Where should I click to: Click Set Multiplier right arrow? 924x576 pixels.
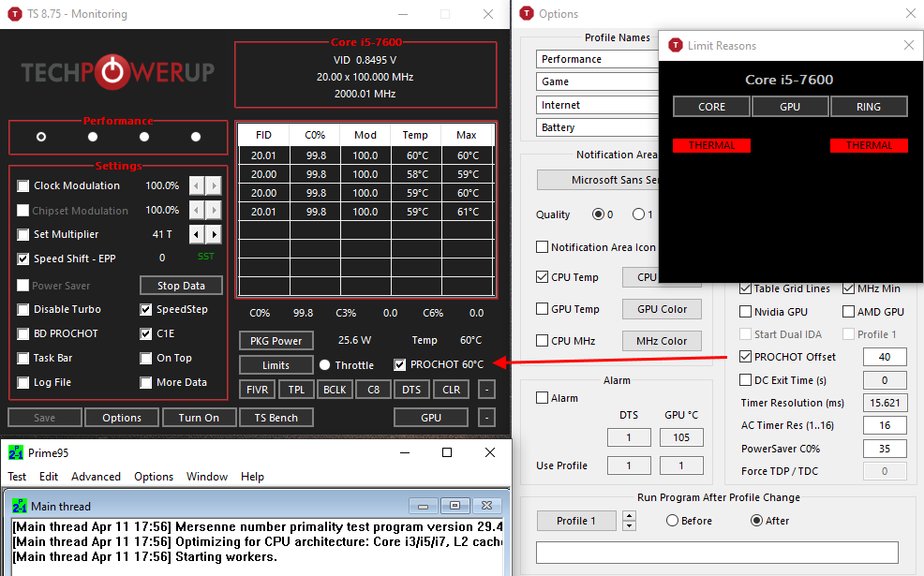[215, 234]
